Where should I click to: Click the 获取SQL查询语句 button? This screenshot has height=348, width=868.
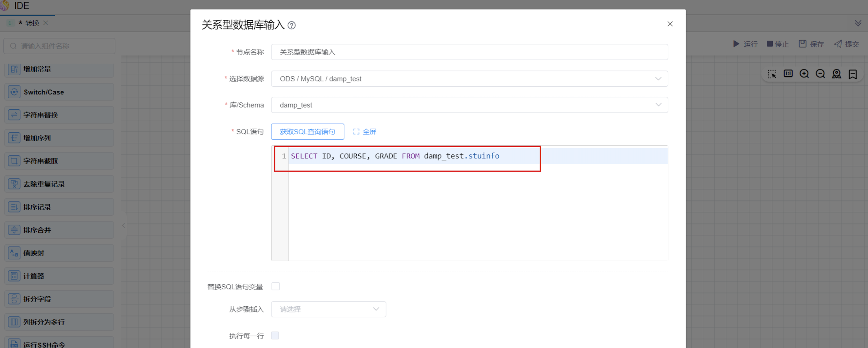click(x=307, y=132)
